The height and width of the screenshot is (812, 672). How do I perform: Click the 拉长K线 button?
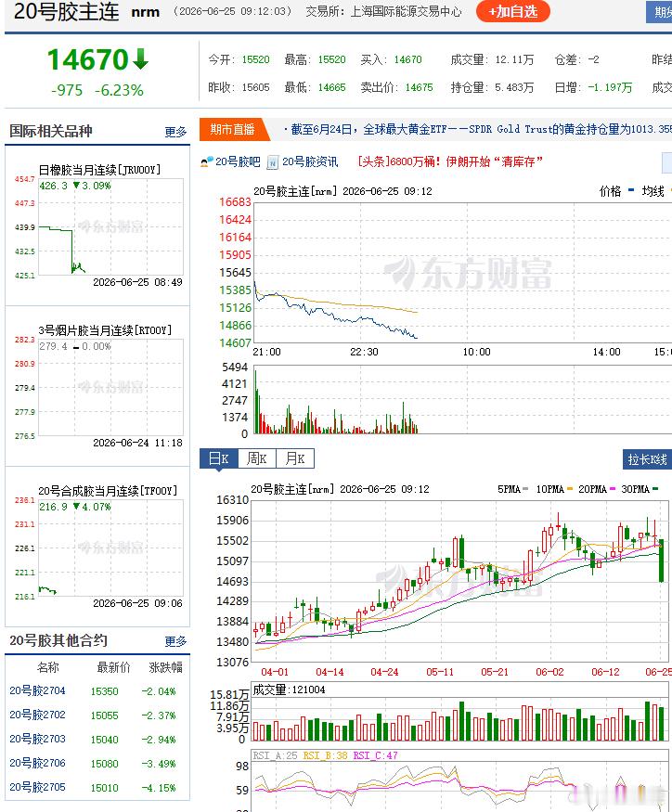(x=647, y=459)
